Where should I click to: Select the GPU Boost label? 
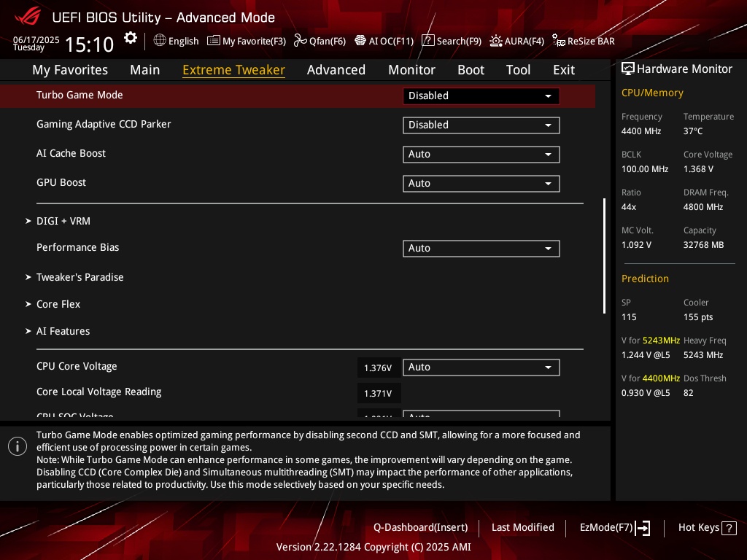[x=61, y=182]
